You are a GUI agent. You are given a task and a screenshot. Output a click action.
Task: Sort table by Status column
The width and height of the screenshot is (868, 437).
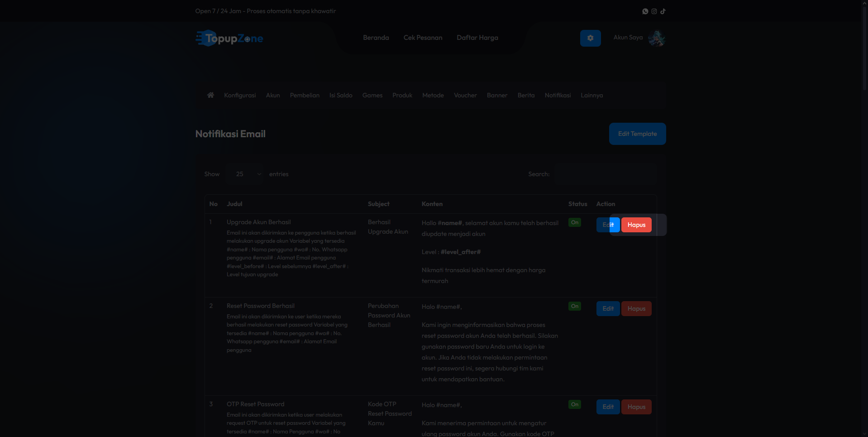tap(578, 204)
